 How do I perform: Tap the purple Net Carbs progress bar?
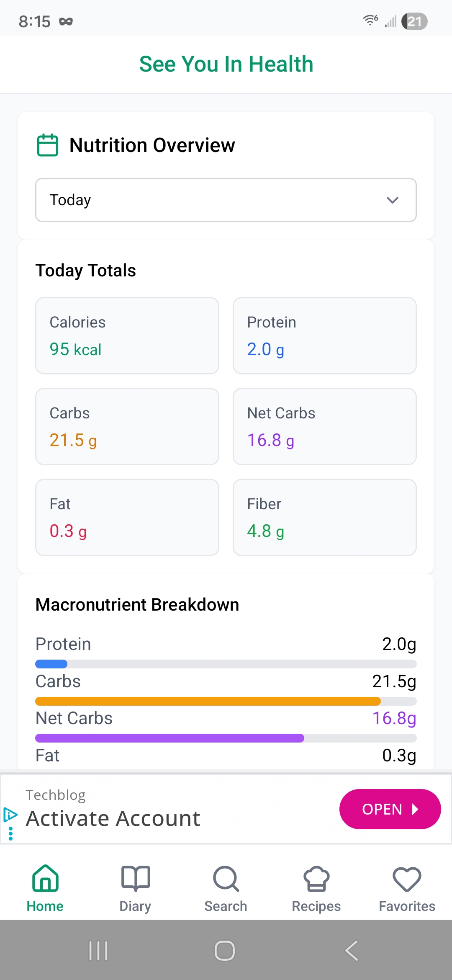coord(169,738)
